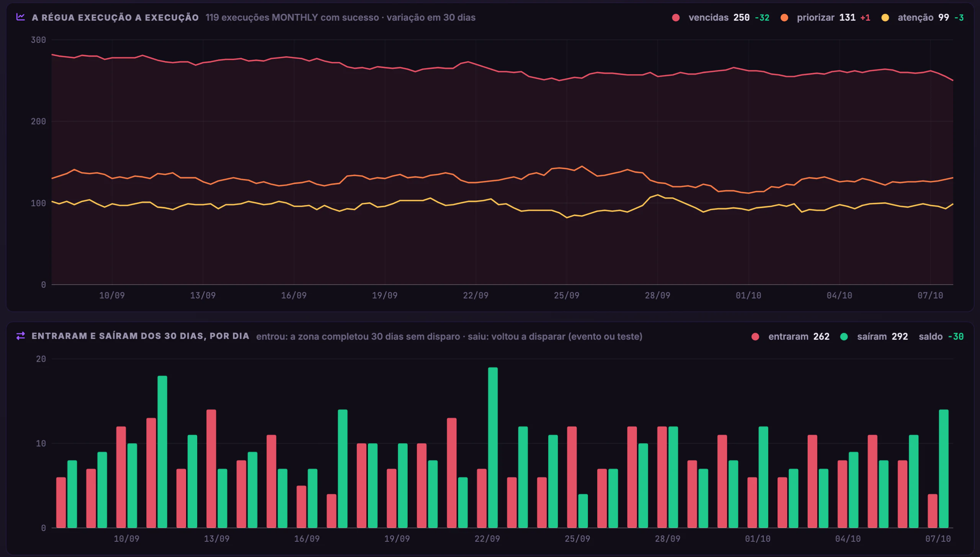Click the yellow atenção legend dot
The image size is (980, 557).
point(885,18)
